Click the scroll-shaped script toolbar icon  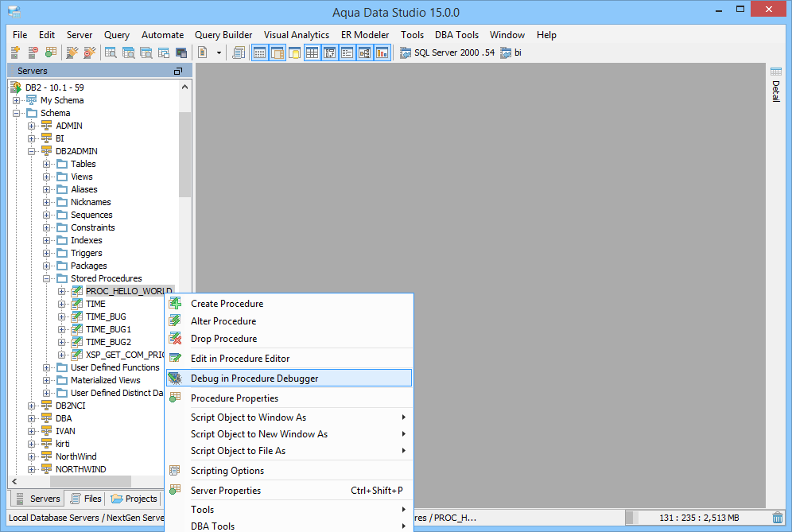[239, 52]
